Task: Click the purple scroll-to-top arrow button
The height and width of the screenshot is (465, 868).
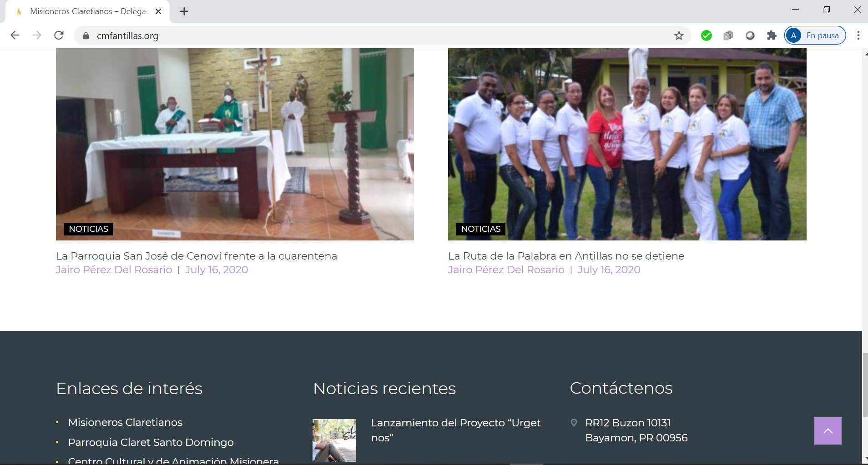Action: point(828,431)
